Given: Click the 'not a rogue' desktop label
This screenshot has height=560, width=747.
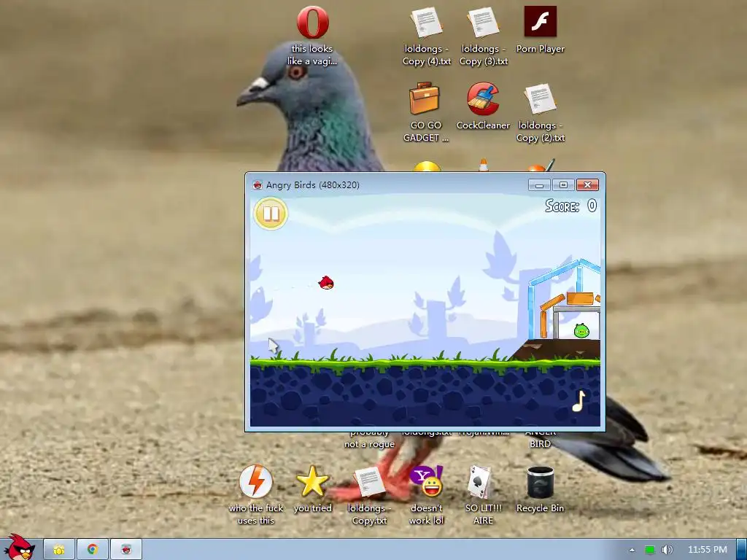Looking at the screenshot, I should coord(369,444).
